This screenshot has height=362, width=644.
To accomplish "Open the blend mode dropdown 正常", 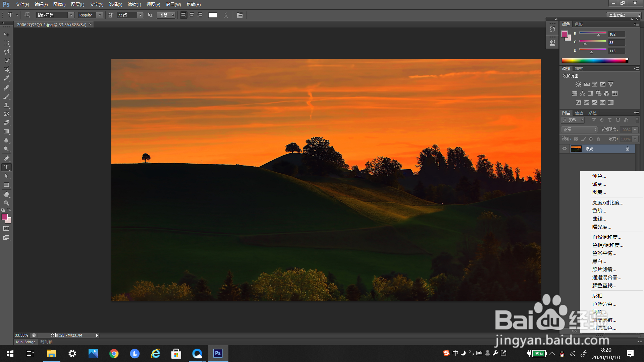I will click(580, 130).
